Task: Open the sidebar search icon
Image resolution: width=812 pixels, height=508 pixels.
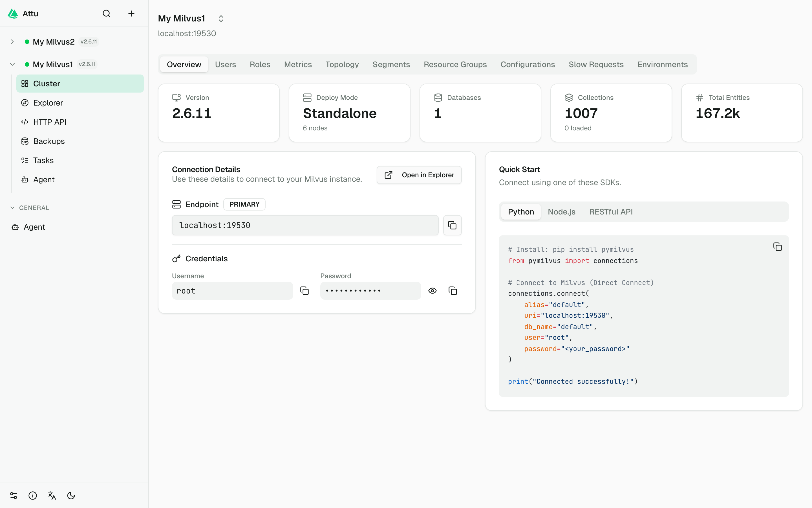Action: (x=106, y=14)
